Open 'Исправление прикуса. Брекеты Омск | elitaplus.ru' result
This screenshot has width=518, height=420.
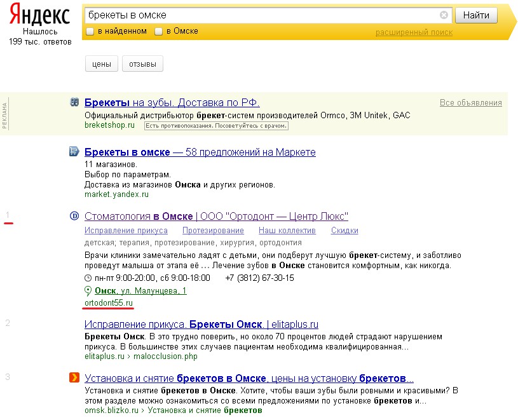point(201,324)
